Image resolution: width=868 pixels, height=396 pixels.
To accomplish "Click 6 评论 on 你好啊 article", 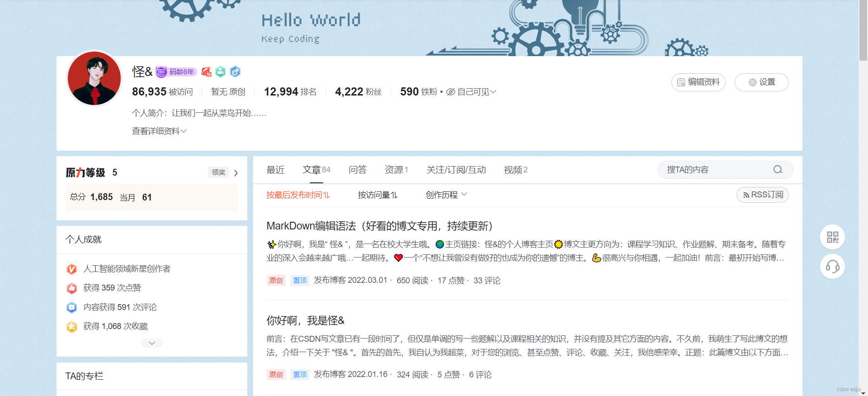I will [x=480, y=375].
